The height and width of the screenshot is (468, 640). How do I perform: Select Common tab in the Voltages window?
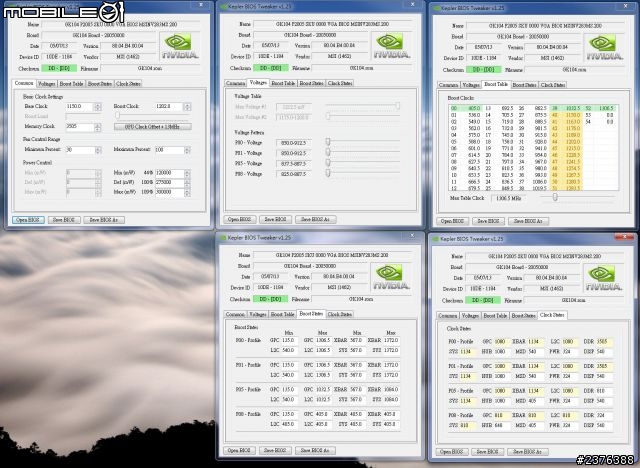236,83
